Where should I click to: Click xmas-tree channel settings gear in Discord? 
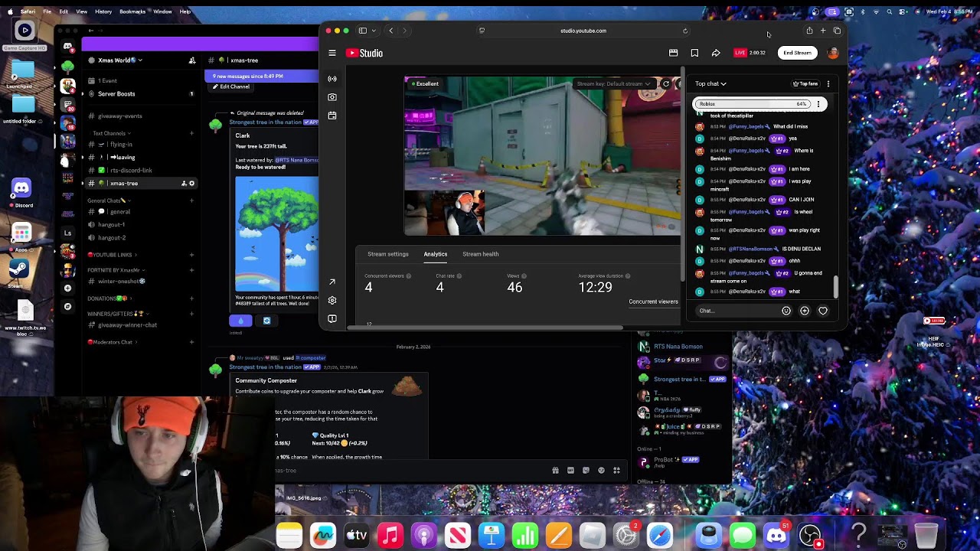coord(192,184)
